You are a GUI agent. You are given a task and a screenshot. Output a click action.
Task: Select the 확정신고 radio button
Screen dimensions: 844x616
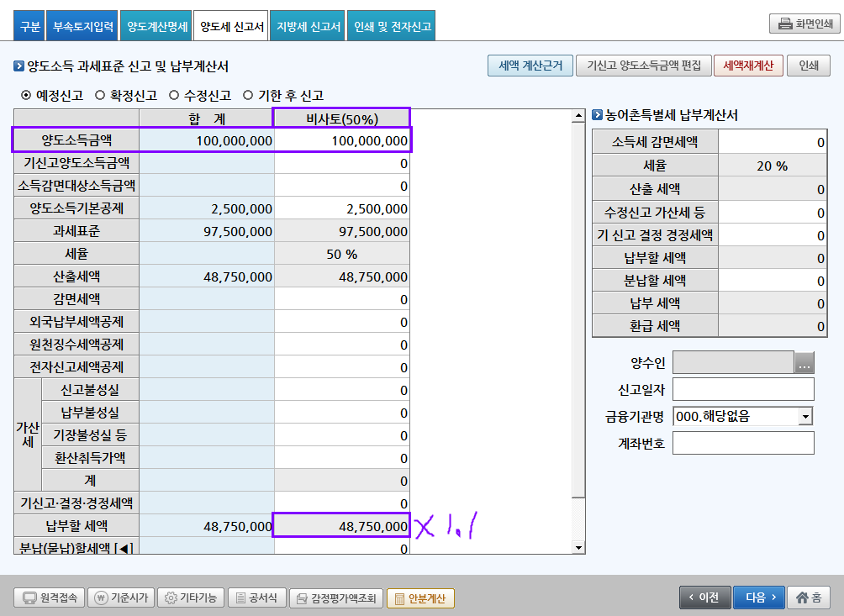[x=99, y=95]
